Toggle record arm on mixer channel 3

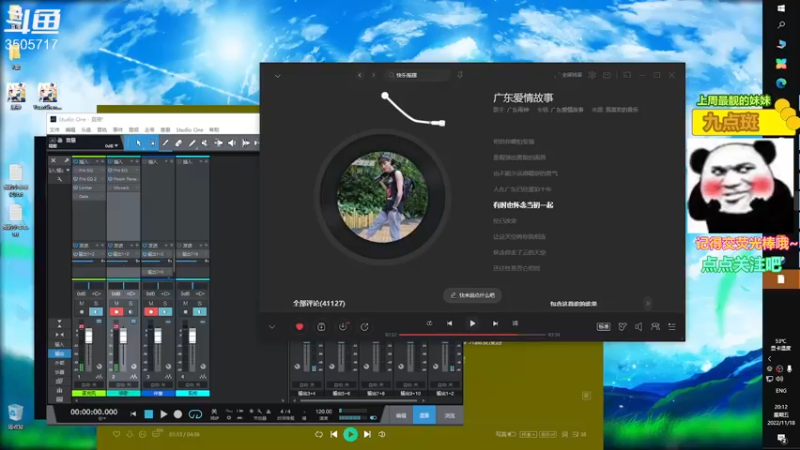coord(151,312)
